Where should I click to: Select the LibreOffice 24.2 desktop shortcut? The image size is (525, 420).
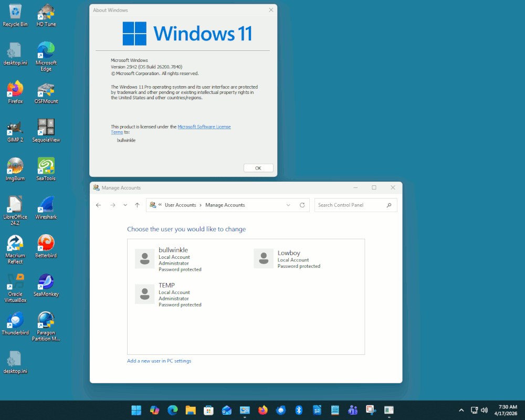click(x=15, y=211)
